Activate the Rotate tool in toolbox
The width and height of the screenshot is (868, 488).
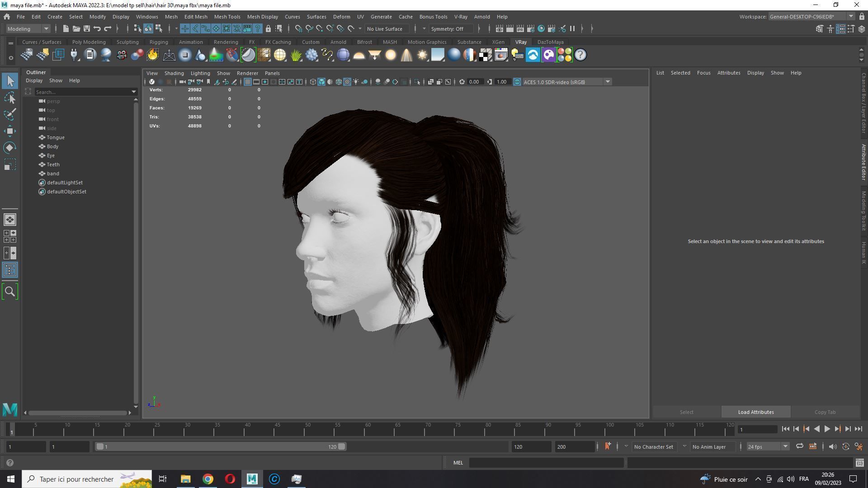tap(10, 148)
